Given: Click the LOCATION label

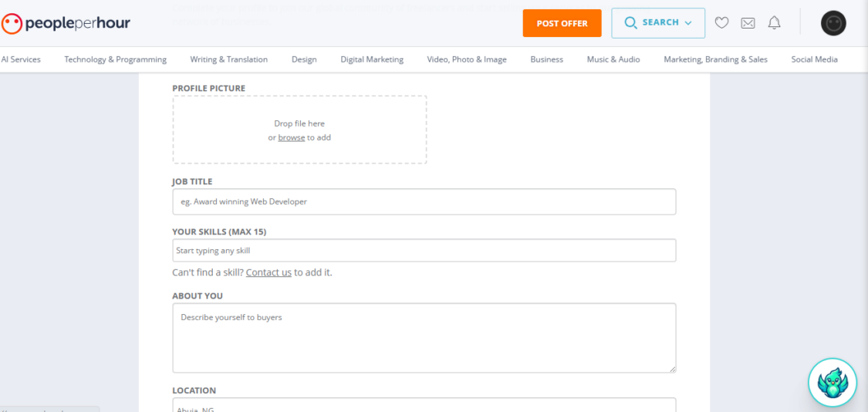Looking at the screenshot, I should [194, 390].
